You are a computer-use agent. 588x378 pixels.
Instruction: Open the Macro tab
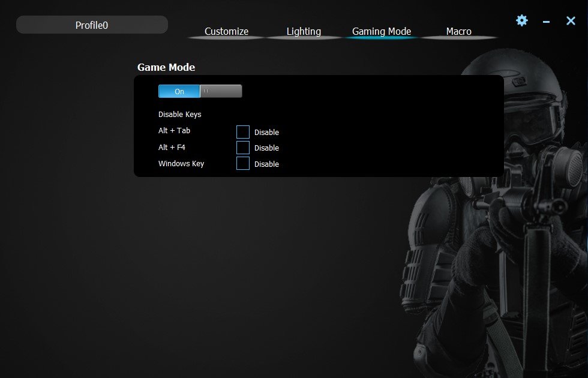[x=458, y=31]
